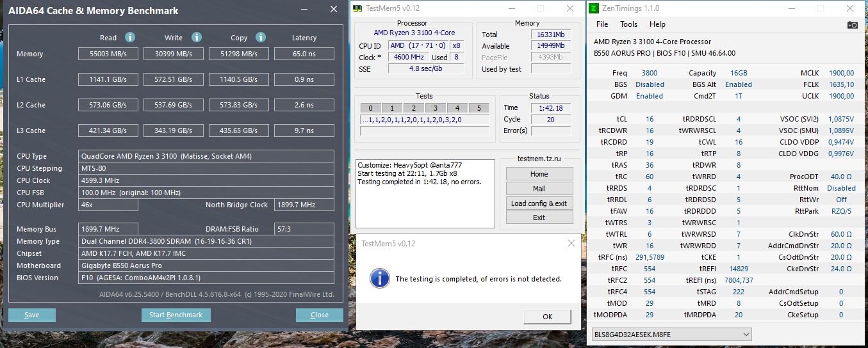Click the tCL value 16 in ZenTimings
Screen dimensions: 868x348
coord(650,119)
